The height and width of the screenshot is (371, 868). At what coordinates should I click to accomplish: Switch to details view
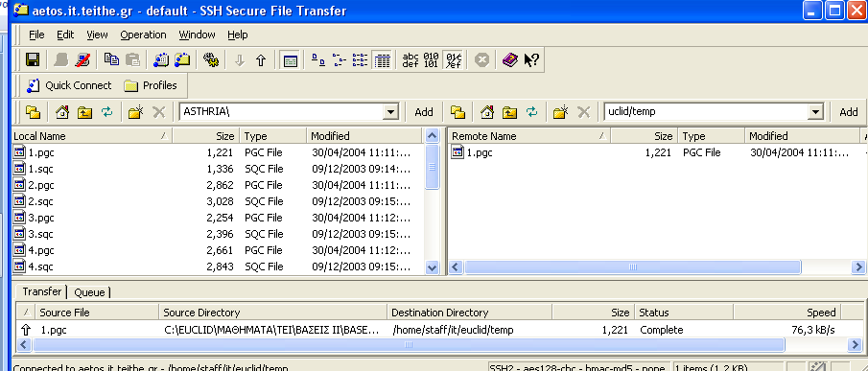tap(382, 60)
